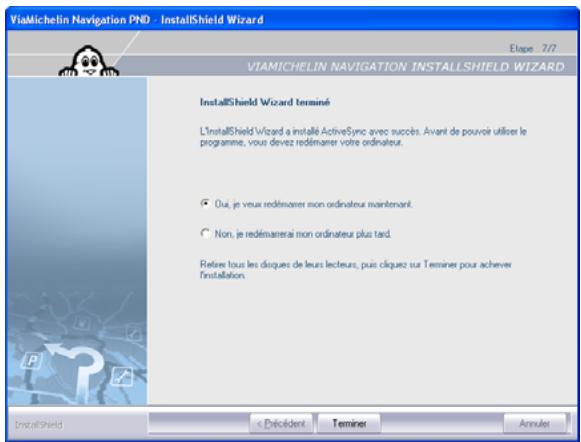Click the Terminer button
Screen dimensions: 581x442
point(349,423)
